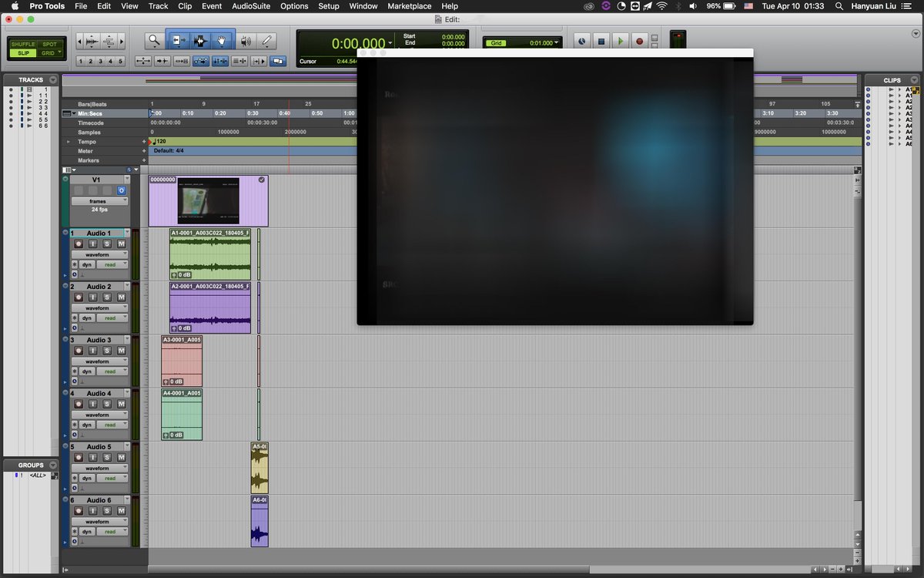Viewport: 924px width, 578px height.
Task: Click Audio 3 dyn elastic audio button
Action: (87, 371)
